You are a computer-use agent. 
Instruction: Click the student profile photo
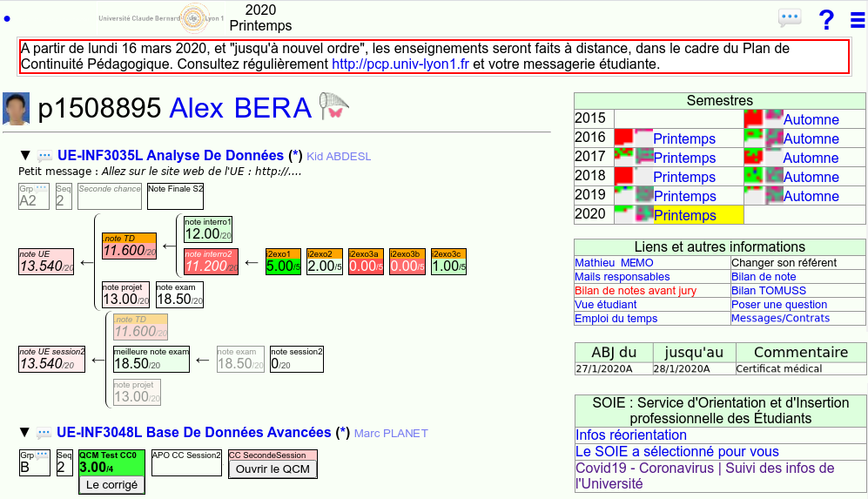(17, 109)
